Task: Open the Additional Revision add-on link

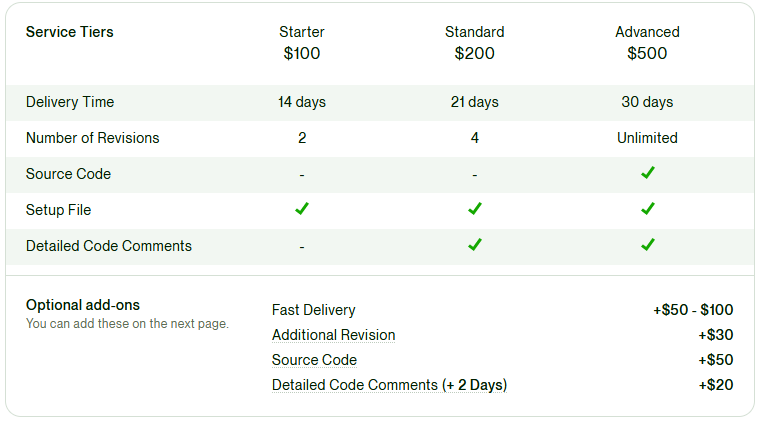Action: 333,335
